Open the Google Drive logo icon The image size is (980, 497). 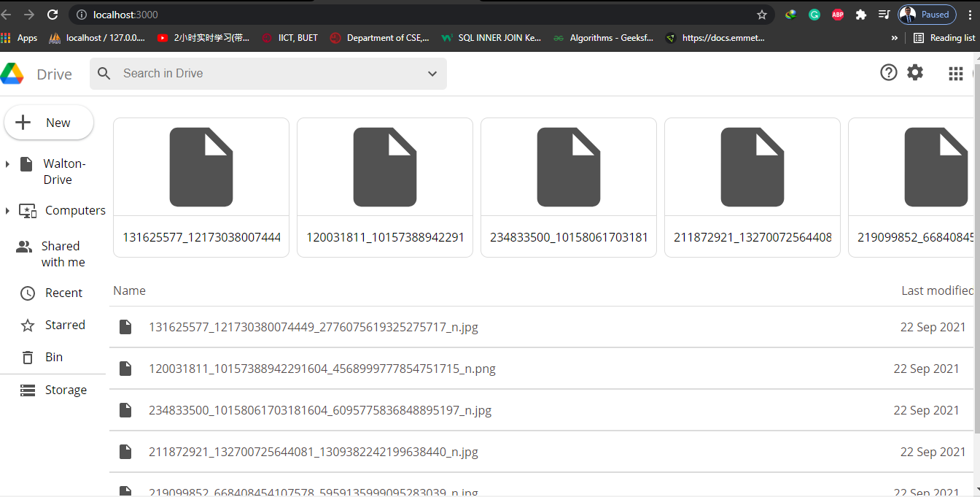click(12, 74)
